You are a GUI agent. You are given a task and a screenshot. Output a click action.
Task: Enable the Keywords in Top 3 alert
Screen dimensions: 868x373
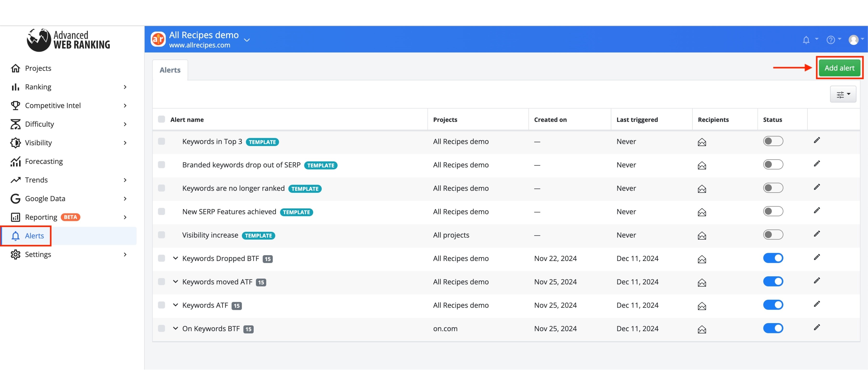[773, 141]
